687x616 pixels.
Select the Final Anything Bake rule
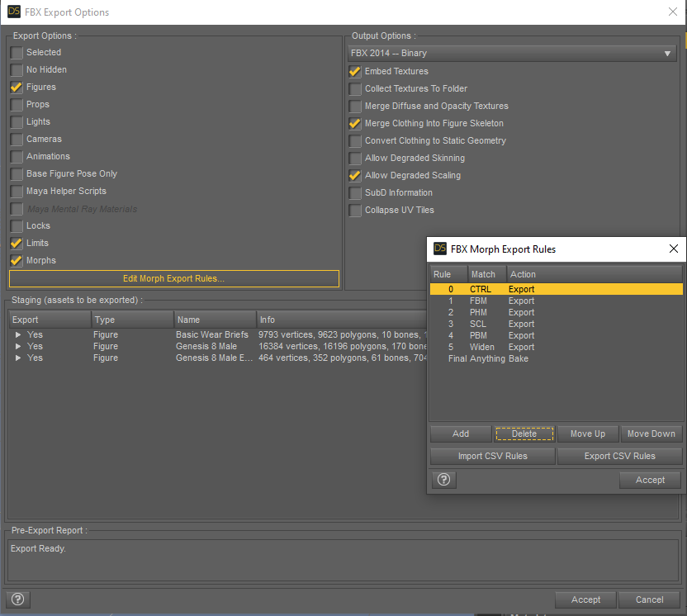click(556, 358)
